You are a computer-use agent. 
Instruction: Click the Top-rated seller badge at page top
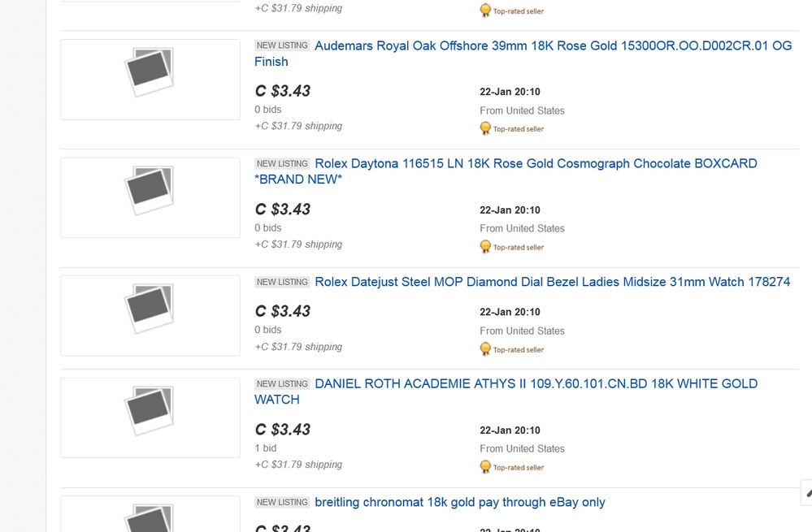pos(511,11)
